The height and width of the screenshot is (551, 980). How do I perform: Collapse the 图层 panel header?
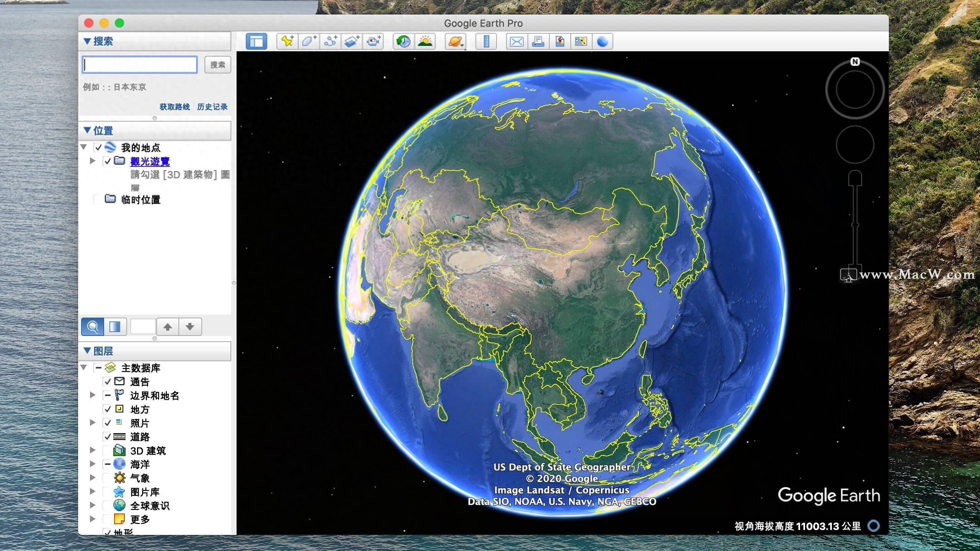point(155,351)
